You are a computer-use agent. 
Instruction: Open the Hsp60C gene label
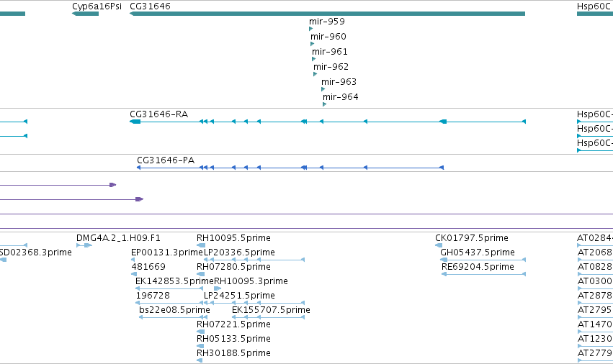[594, 6]
